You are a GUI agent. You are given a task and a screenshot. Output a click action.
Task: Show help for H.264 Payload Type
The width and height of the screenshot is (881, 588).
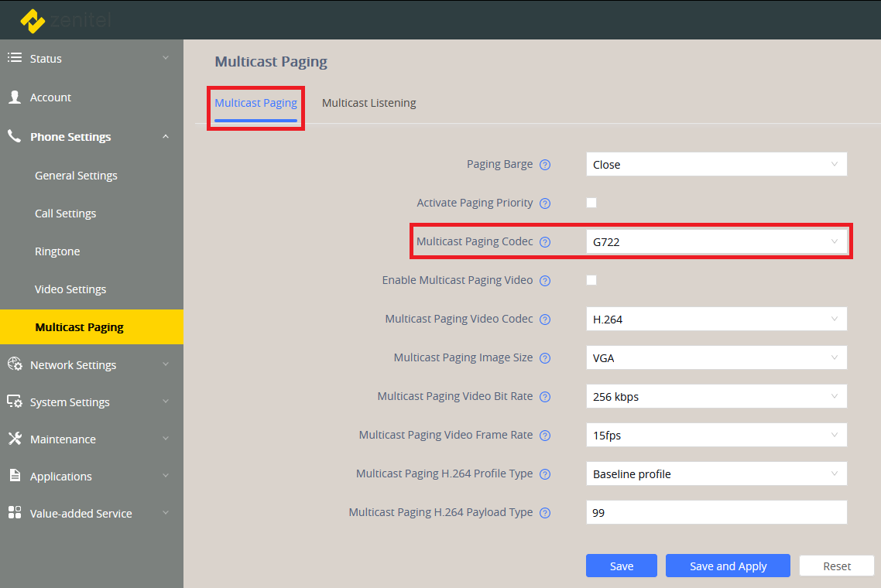545,513
